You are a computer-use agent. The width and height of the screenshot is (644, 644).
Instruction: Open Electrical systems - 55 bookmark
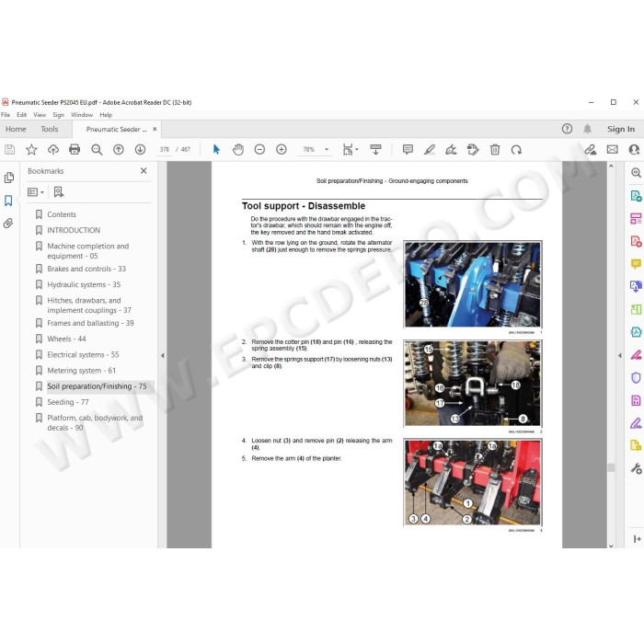(83, 354)
